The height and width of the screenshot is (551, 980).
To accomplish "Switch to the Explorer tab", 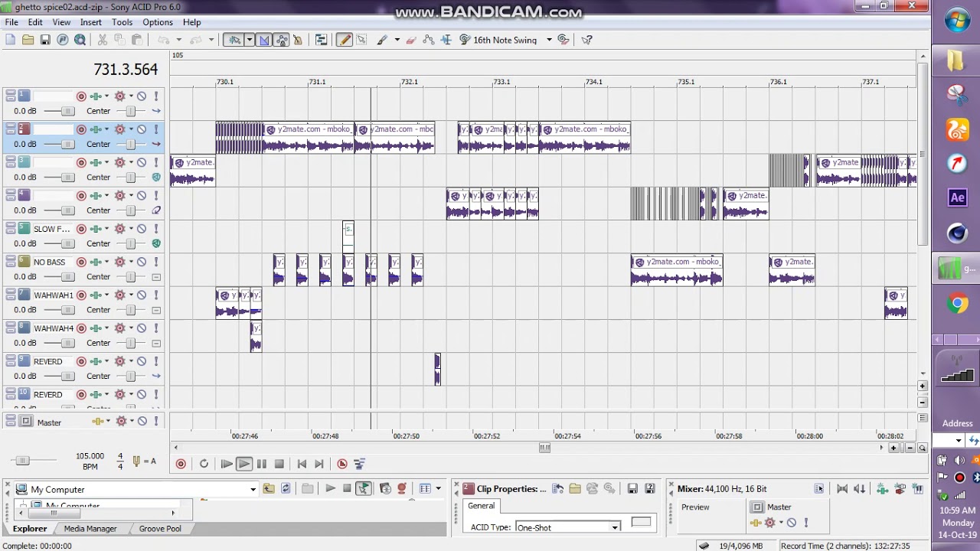I will (29, 529).
